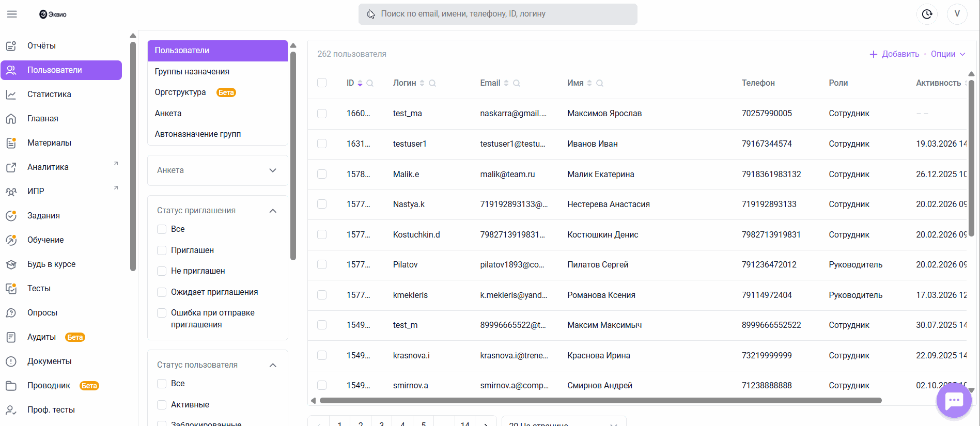This screenshot has width=980, height=426.
Task: Click the history clock icon
Action: [927, 14]
